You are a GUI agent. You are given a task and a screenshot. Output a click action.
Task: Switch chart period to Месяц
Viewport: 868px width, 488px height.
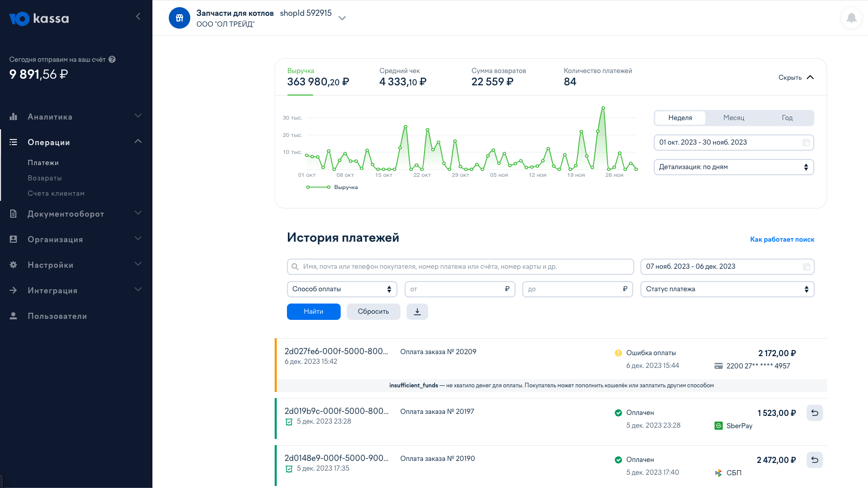coord(733,118)
